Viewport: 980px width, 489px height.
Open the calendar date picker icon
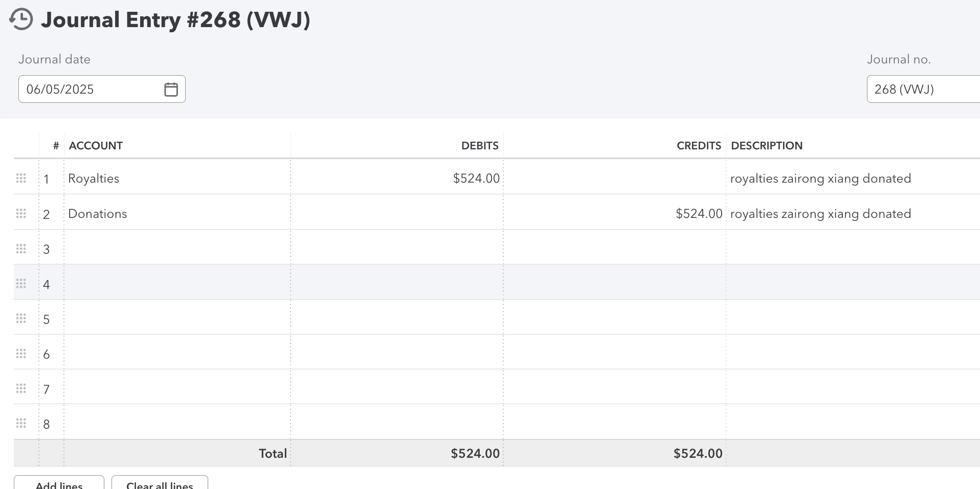point(171,90)
